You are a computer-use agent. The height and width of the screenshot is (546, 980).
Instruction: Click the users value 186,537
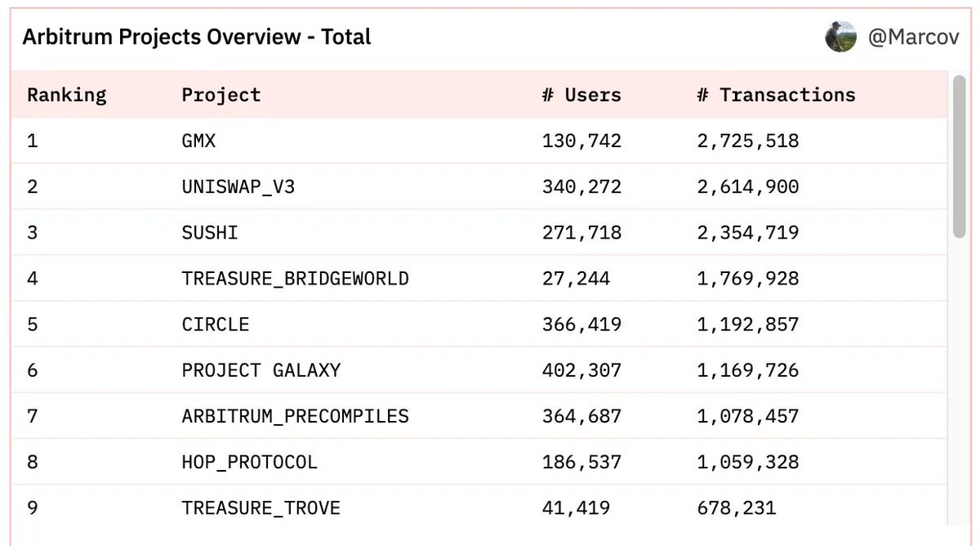tap(581, 463)
